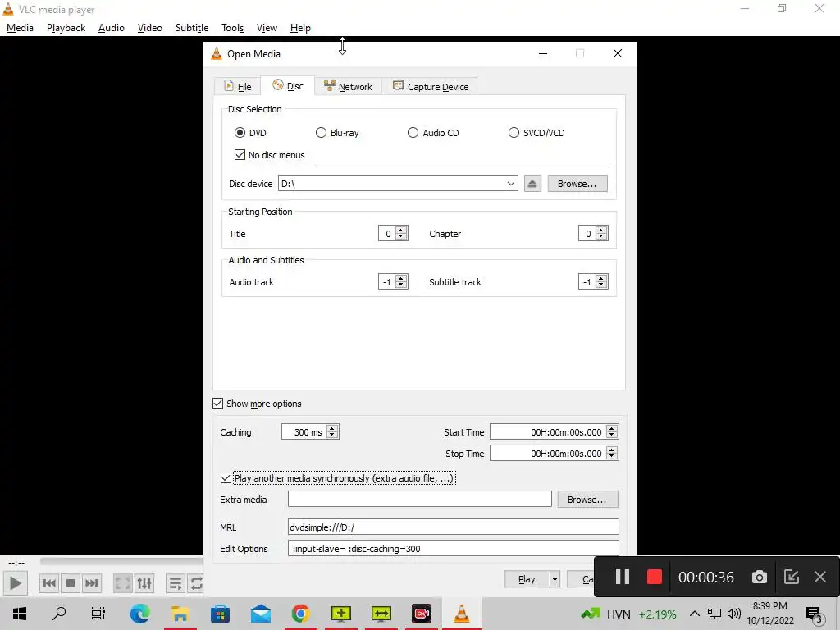Select the Blu-ray radio button
This screenshot has width=840, height=630.
click(x=321, y=133)
